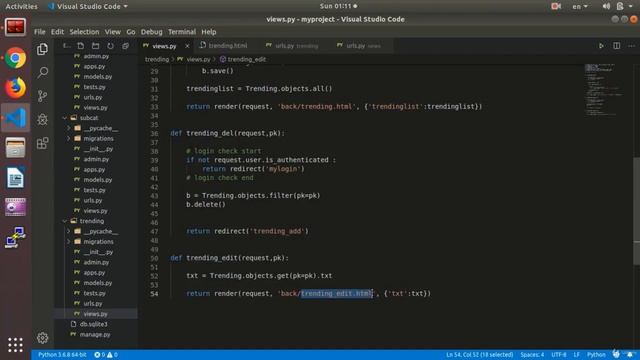640x360 pixels.
Task: Refresh the Explorer file tree
Action: (x=110, y=46)
